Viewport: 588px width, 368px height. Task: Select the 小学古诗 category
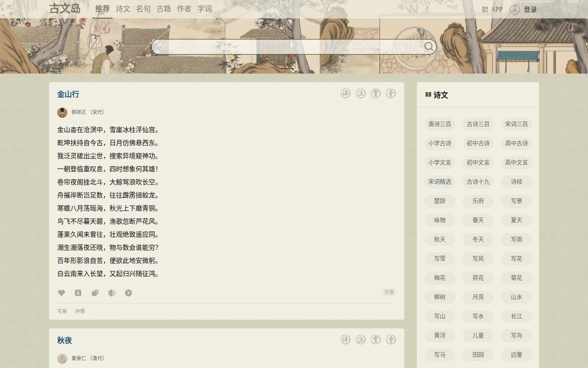[x=440, y=143]
